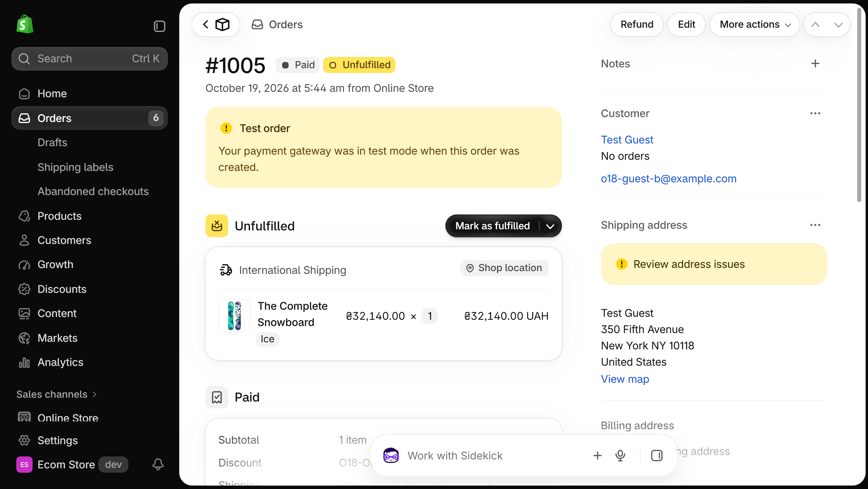Open Ecom Store account switcher
The width and height of the screenshot is (868, 489).
click(x=73, y=465)
